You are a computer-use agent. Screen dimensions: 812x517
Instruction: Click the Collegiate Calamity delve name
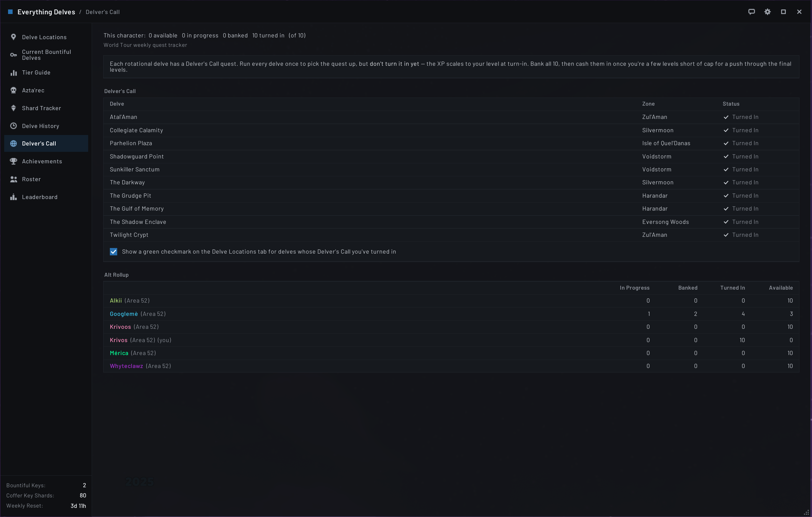136,130
